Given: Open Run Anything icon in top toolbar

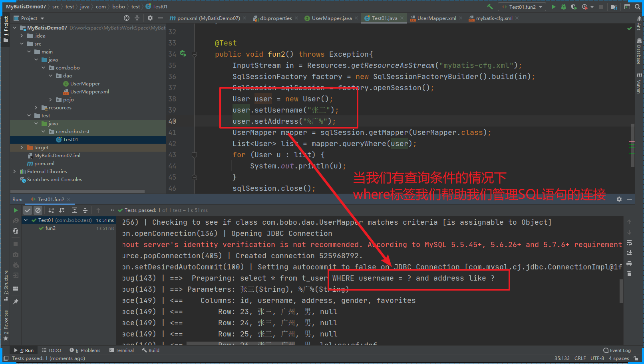Looking at the screenshot, I should pyautogui.click(x=627, y=7).
